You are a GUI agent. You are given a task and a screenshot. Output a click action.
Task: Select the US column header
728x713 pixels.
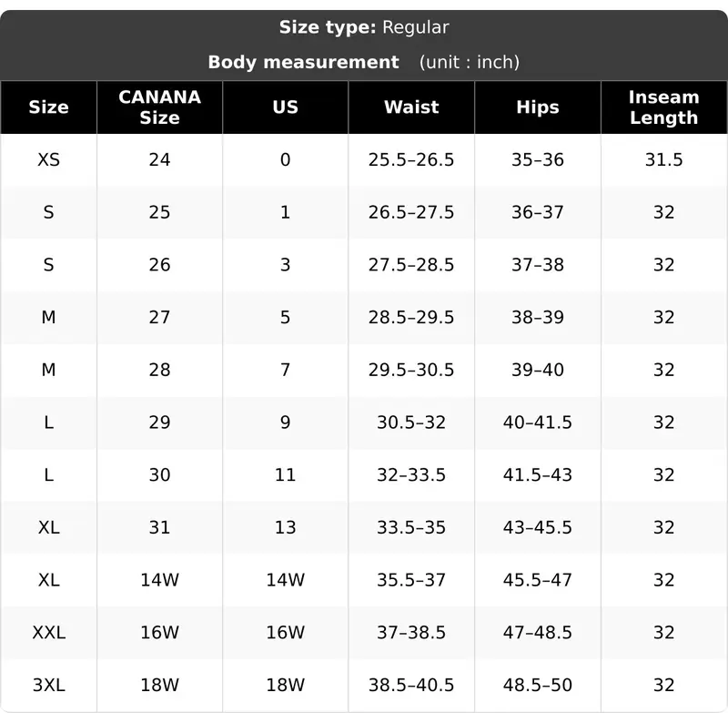286,107
